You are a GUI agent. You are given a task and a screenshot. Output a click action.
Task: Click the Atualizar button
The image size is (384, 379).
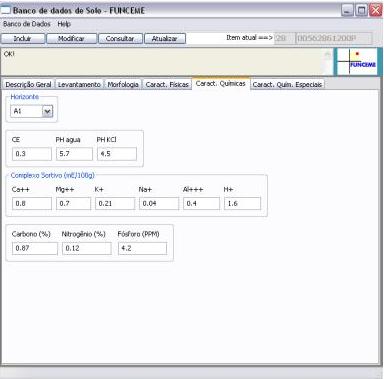point(165,39)
